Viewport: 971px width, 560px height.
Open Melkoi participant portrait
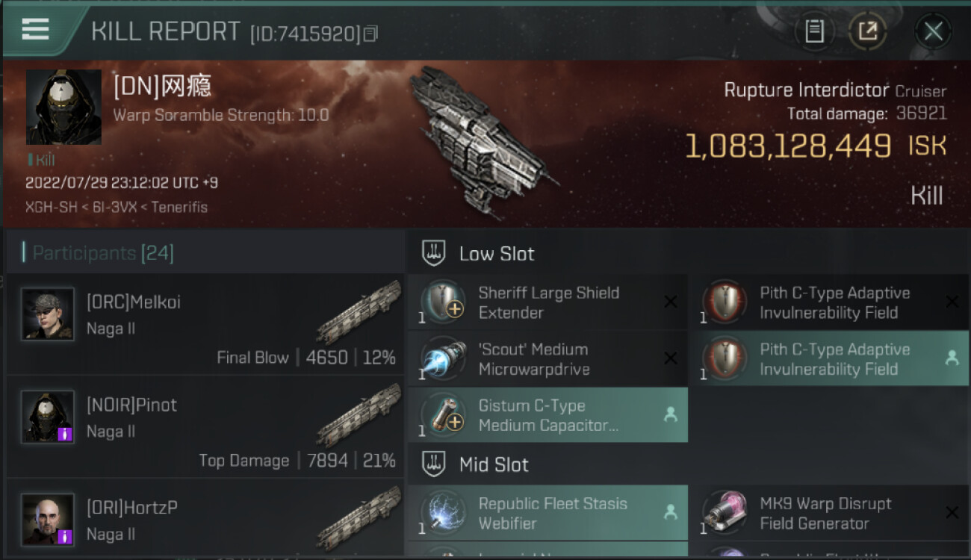point(48,314)
